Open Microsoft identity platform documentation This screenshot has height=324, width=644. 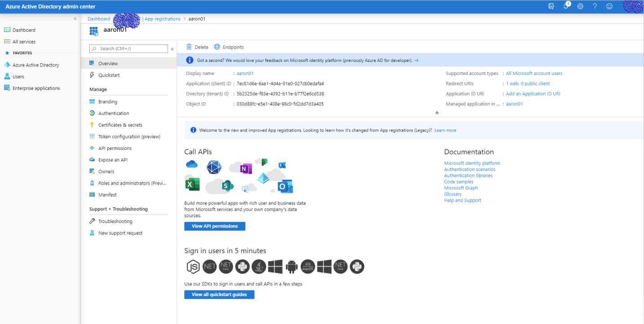tap(472, 163)
